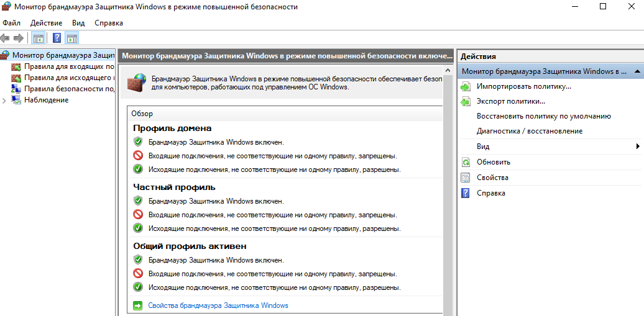Open the 'Файл' menu

point(11,23)
